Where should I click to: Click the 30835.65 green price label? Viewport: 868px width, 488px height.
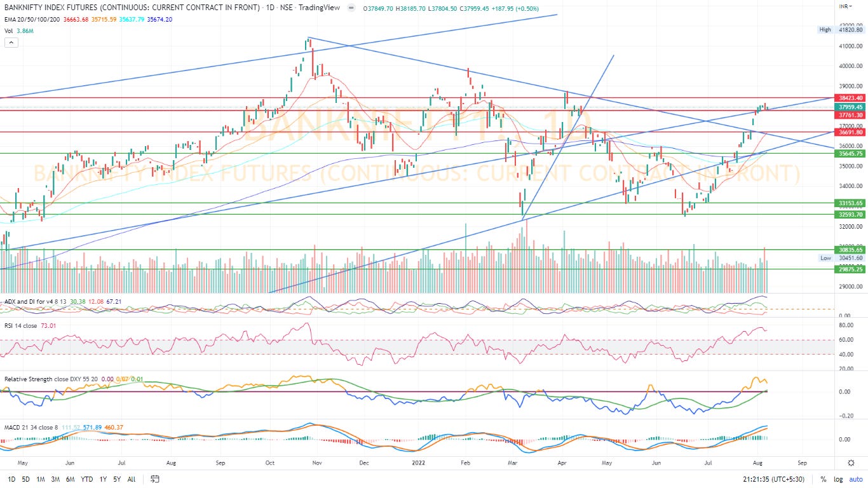pyautogui.click(x=850, y=250)
